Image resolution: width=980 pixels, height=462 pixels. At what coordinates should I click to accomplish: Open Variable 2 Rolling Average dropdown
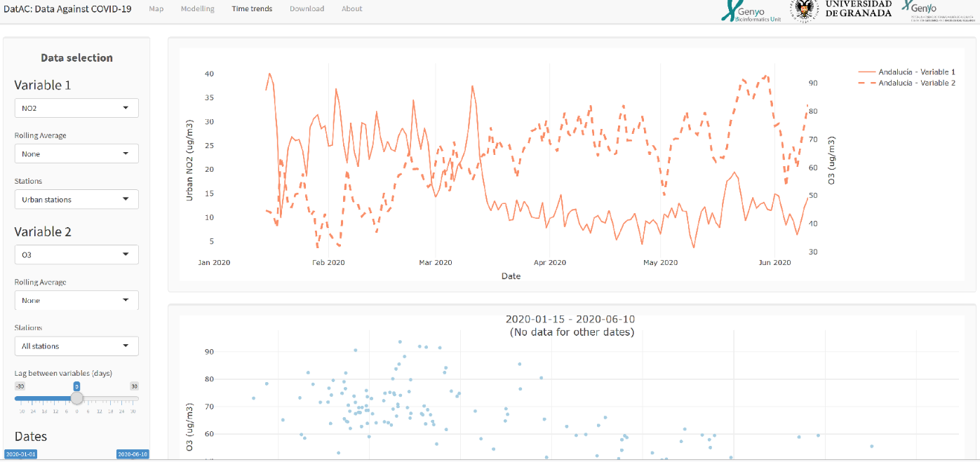[76, 300]
